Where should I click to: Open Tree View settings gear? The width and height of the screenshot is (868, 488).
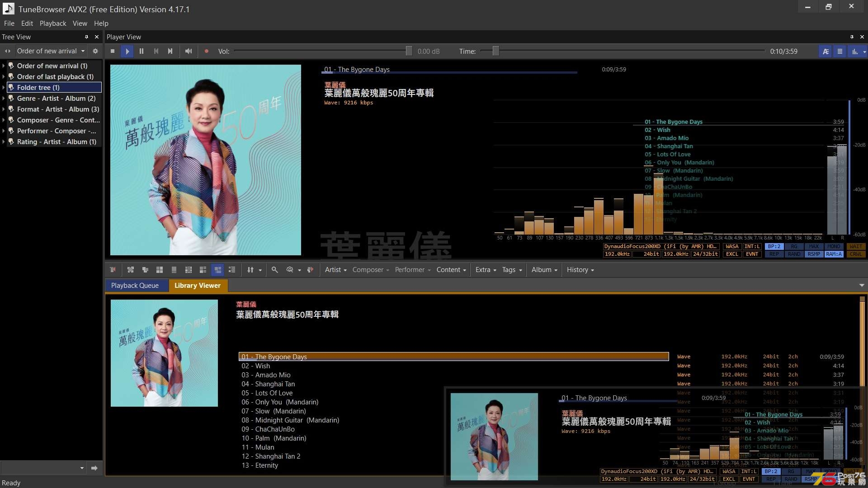[x=95, y=51]
